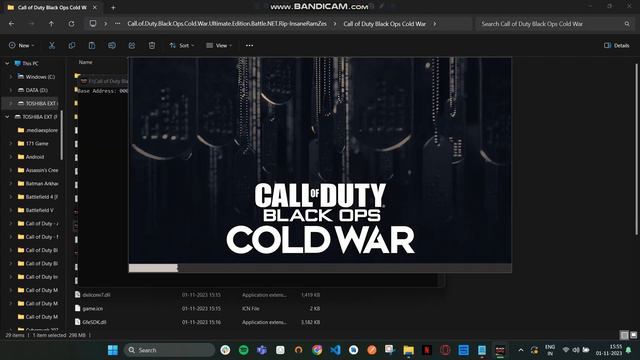Image resolution: width=640 pixels, height=360 pixels.
Task: Open Batman Arkham folder in tree
Action: [42, 184]
